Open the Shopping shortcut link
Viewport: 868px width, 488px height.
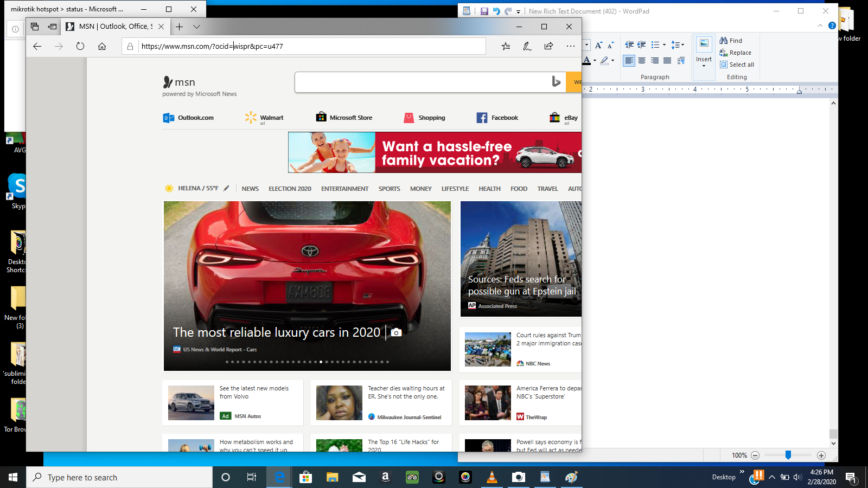(425, 118)
